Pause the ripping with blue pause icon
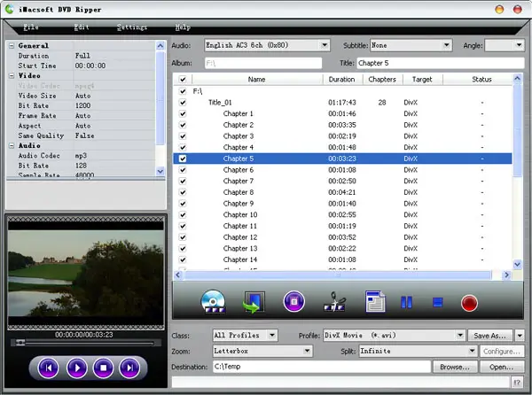The image size is (532, 395). (406, 302)
